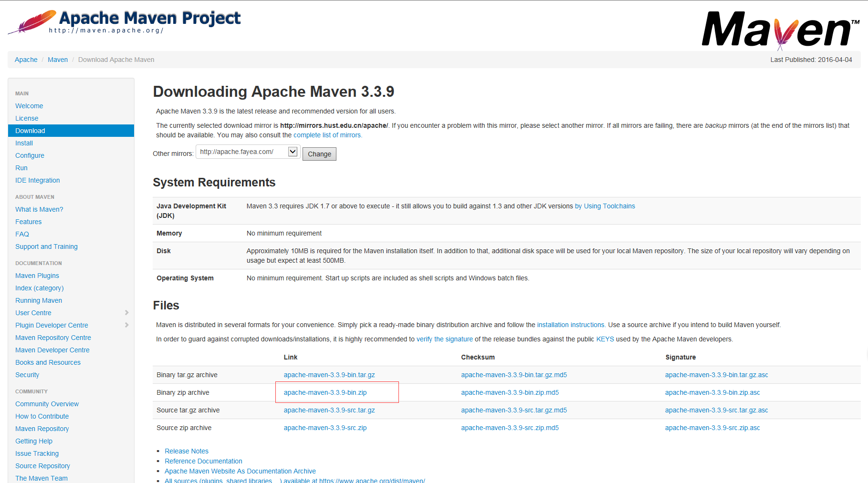Image resolution: width=868 pixels, height=483 pixels.
Task: Click the 'Java Development Kit (JDK)' row label
Action: [191, 211]
